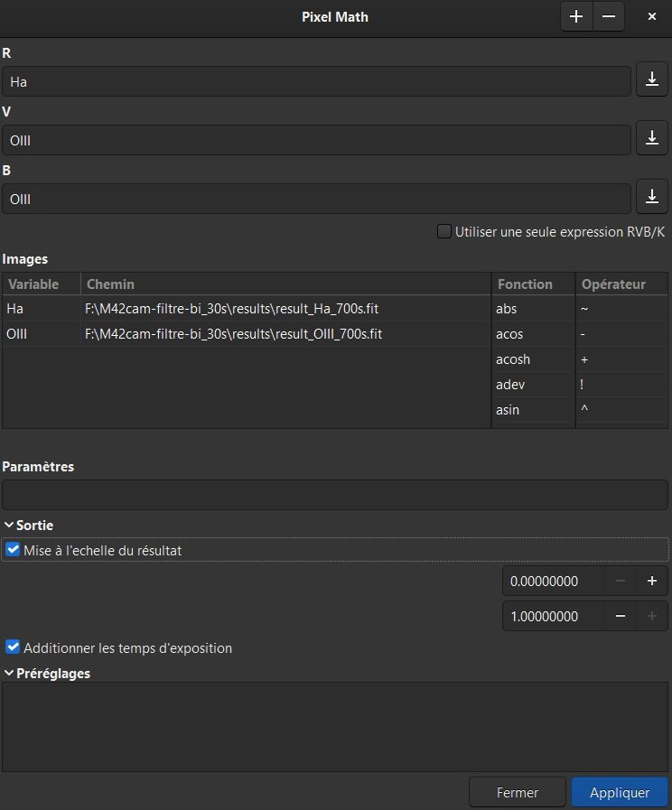The width and height of the screenshot is (672, 810).
Task: Uncheck Additionner les temps d'exposition
Action: point(13,647)
